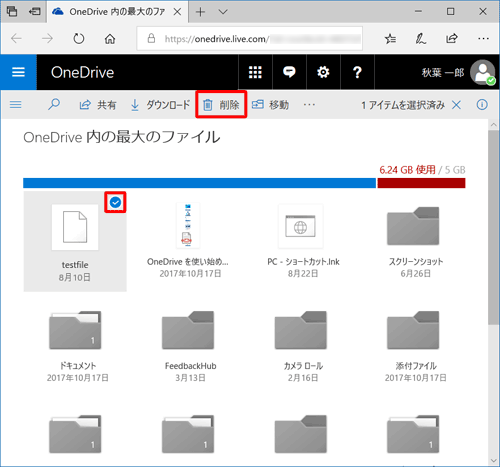Click the 2月16日 date under カメラ ロール
500x467 pixels.
303,378
